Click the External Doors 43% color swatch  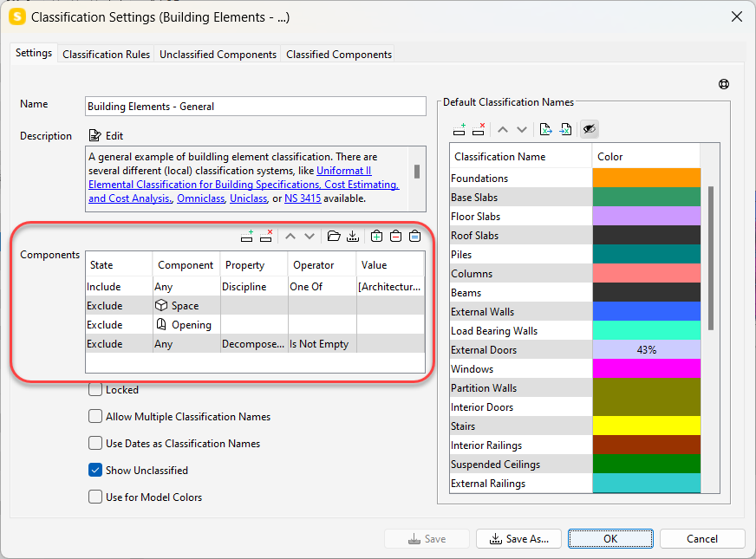point(646,350)
